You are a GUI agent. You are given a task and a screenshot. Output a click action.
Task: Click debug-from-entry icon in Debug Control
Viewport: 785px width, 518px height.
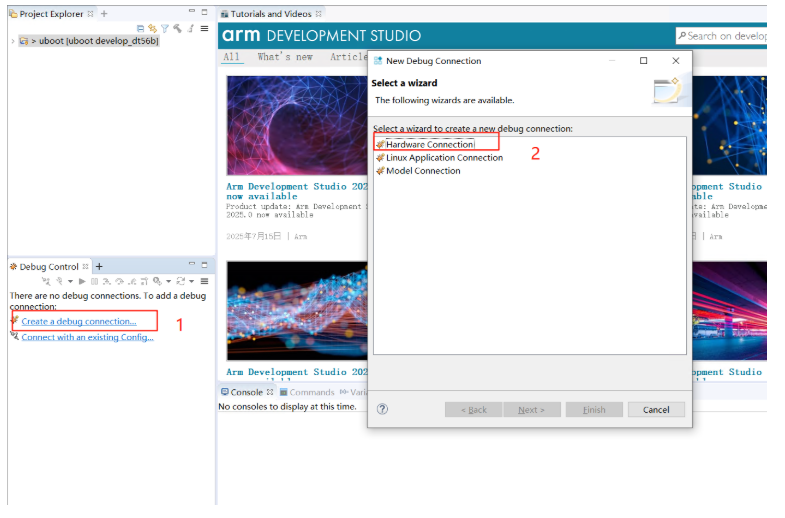[x=144, y=282]
